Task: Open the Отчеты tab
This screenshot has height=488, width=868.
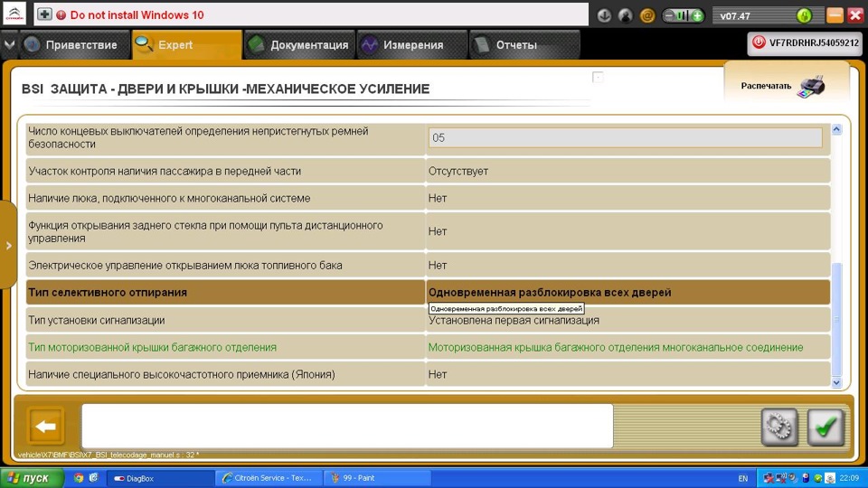Action: tap(524, 45)
